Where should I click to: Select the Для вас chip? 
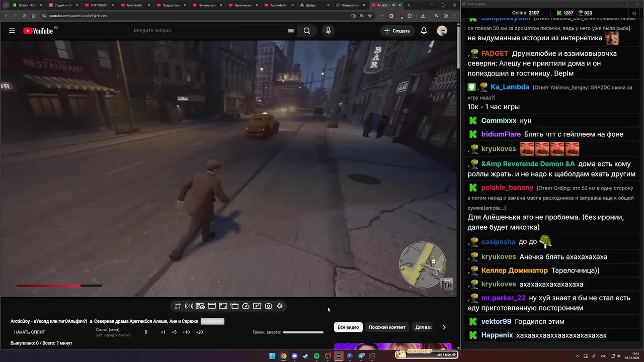coord(423,327)
